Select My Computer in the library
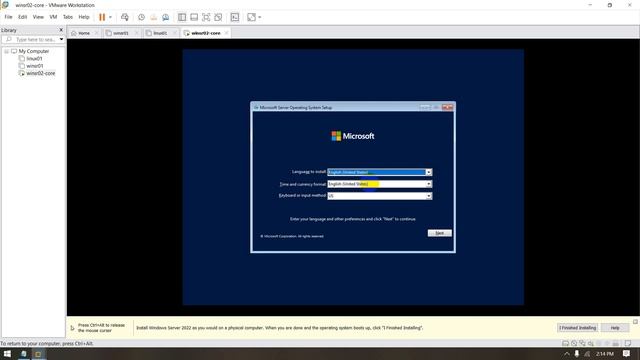Screen dimensions: 640x360 pyautogui.click(x=33, y=51)
